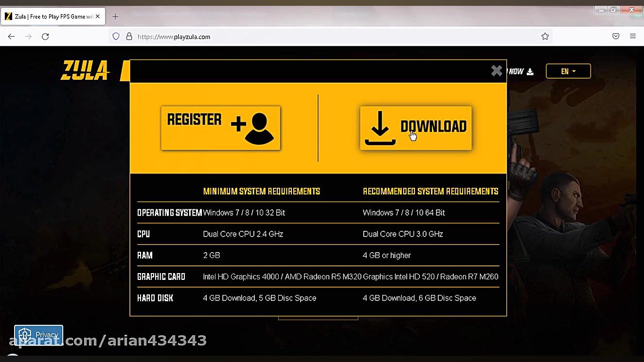Image resolution: width=644 pixels, height=362 pixels.
Task: Click the "4 GB or higher" value
Action: tap(387, 256)
